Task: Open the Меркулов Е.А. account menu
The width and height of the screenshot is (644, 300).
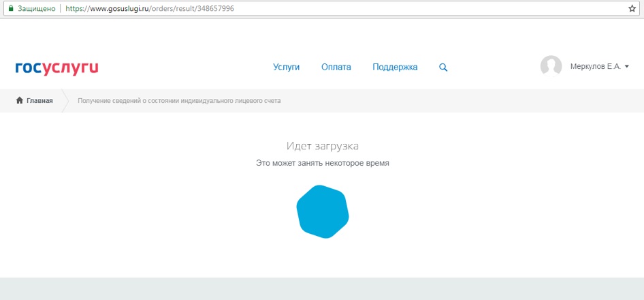Action: (x=595, y=67)
